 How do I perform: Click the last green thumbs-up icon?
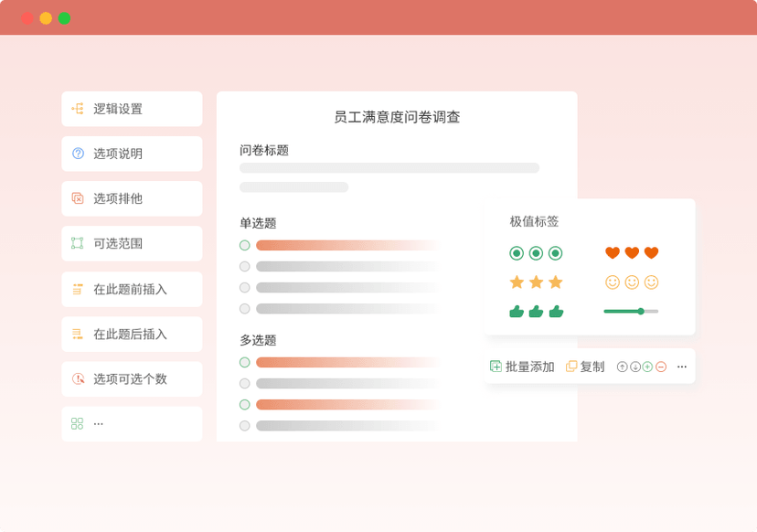point(556,312)
